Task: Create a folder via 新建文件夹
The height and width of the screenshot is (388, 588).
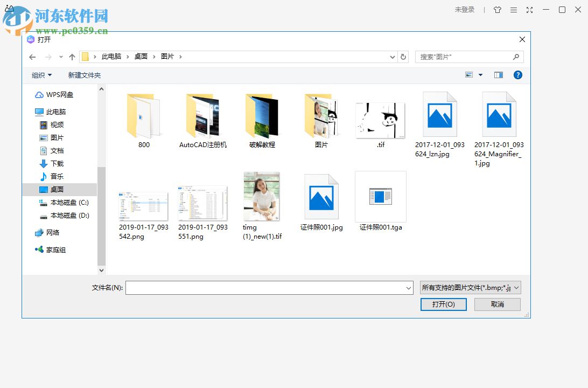Action: [x=84, y=75]
